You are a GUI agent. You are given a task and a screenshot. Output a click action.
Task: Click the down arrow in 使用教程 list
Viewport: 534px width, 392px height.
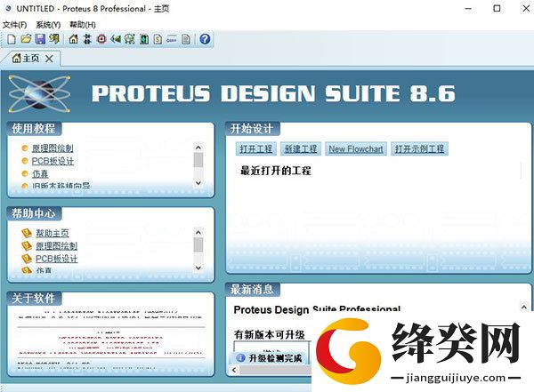point(198,183)
